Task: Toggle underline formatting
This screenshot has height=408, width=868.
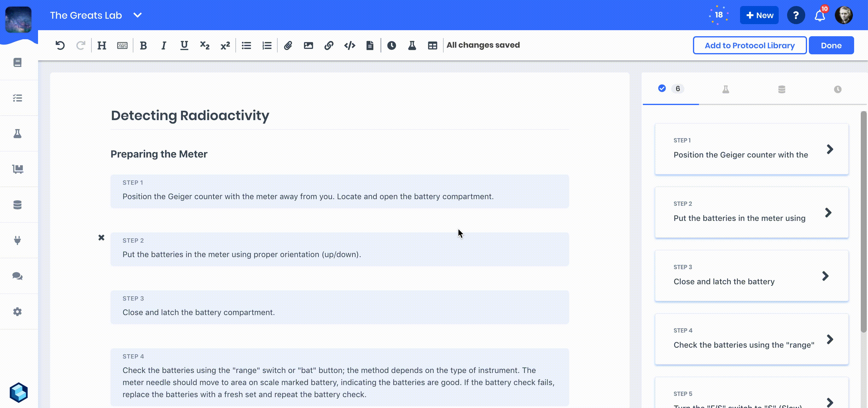Action: (184, 45)
